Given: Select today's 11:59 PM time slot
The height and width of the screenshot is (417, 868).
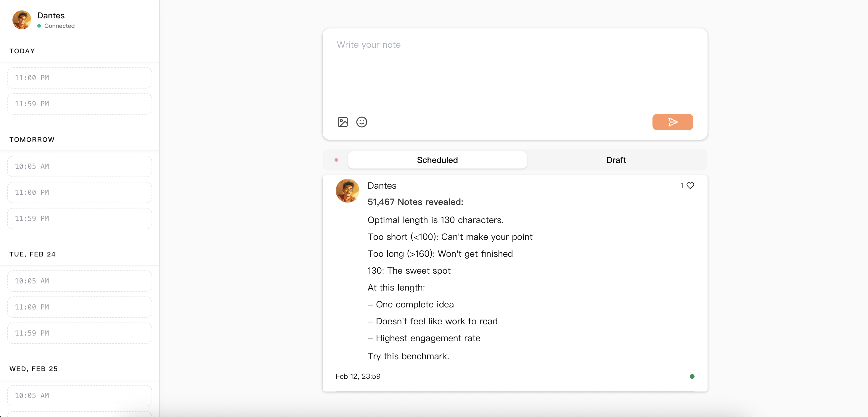Looking at the screenshot, I should (80, 104).
